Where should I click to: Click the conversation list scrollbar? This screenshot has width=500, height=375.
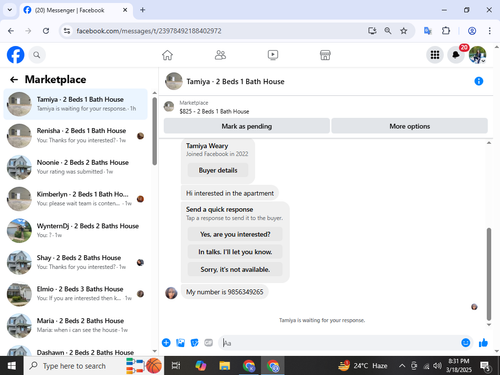point(154,132)
